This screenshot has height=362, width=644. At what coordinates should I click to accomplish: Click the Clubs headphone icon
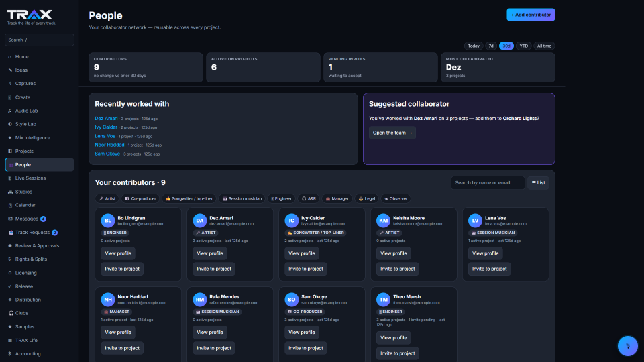[11, 313]
